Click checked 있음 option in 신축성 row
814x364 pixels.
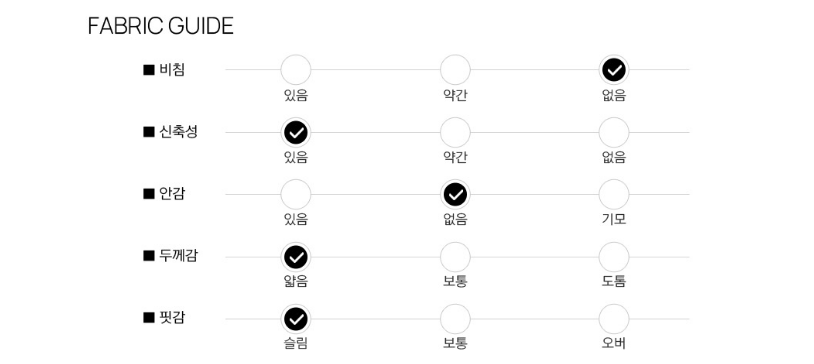296,132
